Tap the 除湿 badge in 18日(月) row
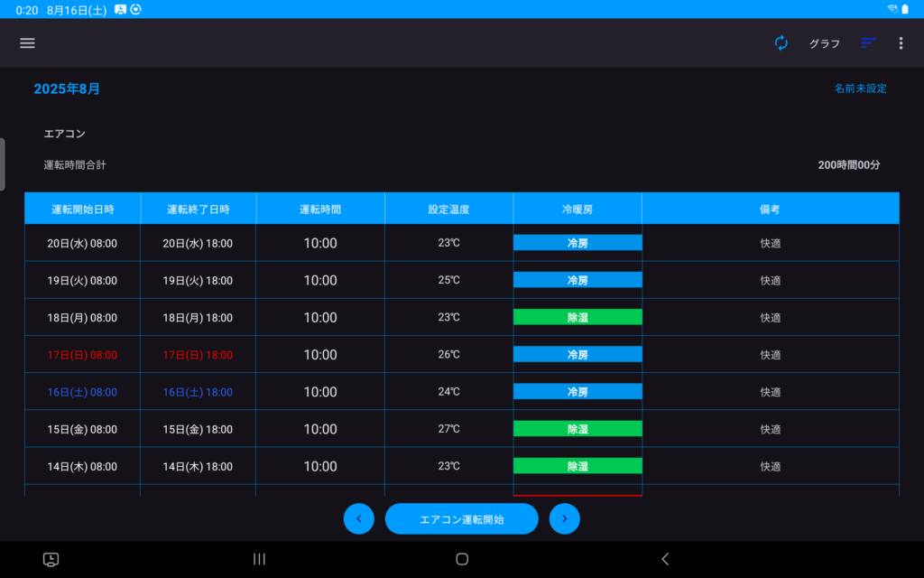This screenshot has height=578, width=924. point(577,317)
